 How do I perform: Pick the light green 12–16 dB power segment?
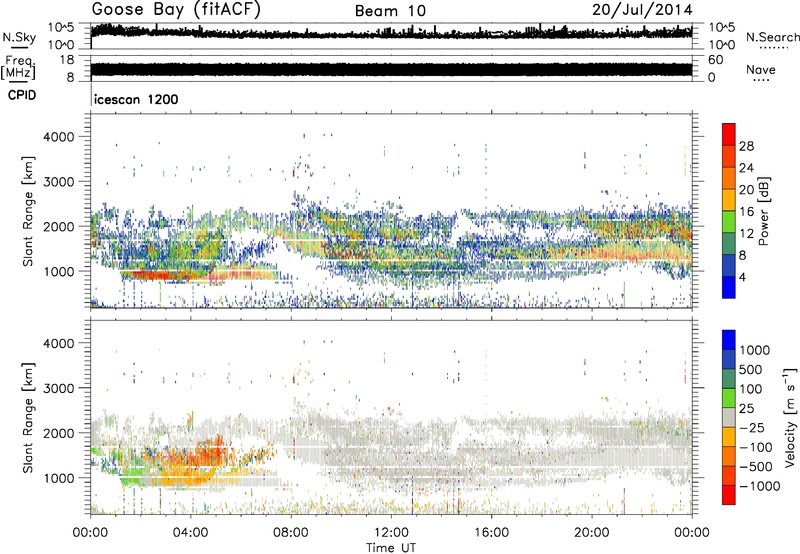(729, 222)
